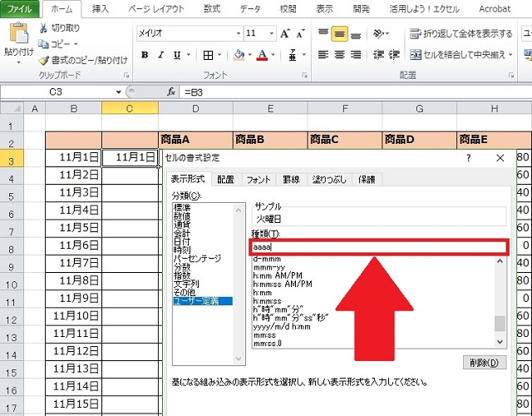
Task: Switch to the ページレイアウト ribbon tab
Action: point(156,9)
